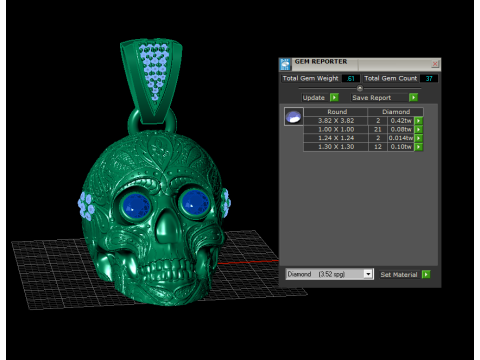
Task: Close the Gem Reporter panel
Action: (435, 64)
